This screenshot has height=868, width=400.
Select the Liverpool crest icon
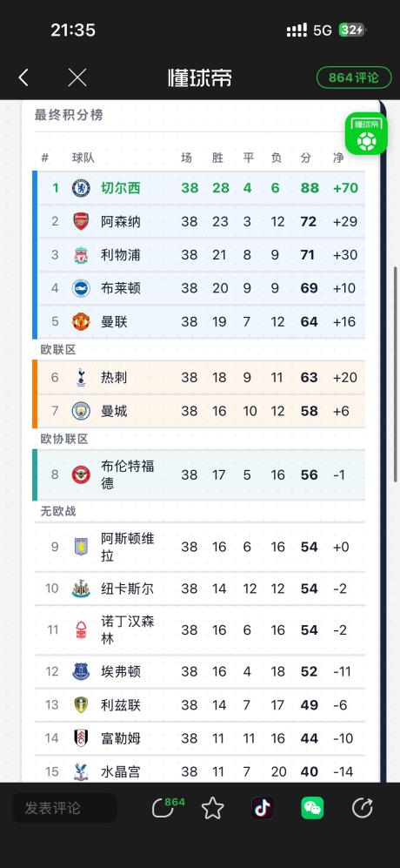82,255
